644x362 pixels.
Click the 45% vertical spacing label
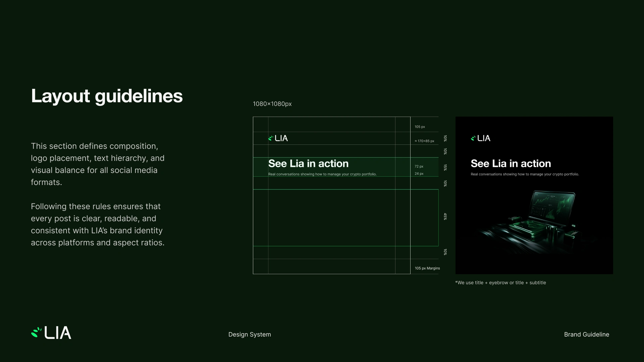(445, 217)
